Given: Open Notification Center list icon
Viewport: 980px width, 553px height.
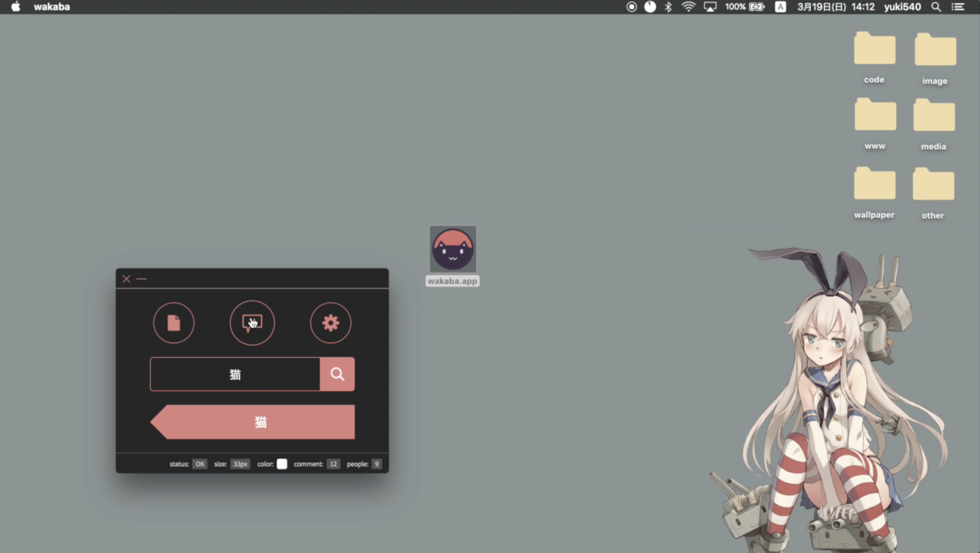Looking at the screenshot, I should click(958, 7).
